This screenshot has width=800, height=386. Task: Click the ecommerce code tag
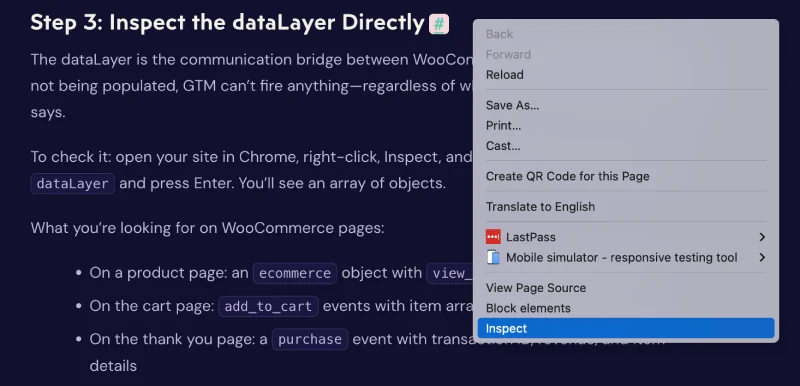click(295, 273)
